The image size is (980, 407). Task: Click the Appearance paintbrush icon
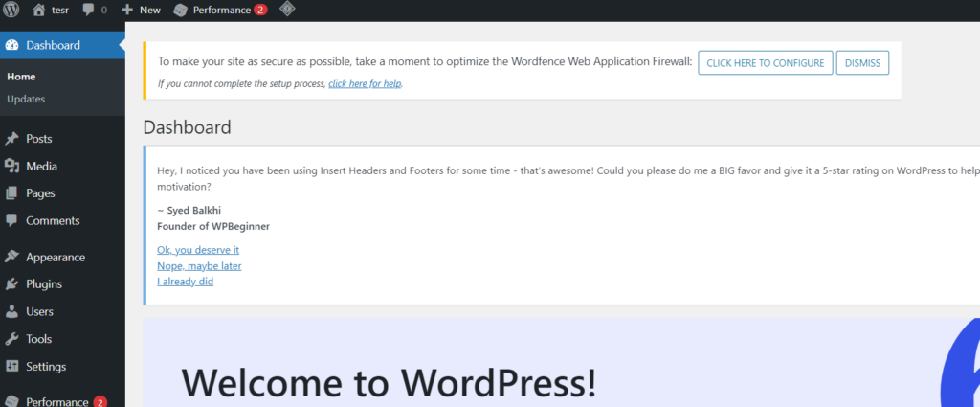11,257
